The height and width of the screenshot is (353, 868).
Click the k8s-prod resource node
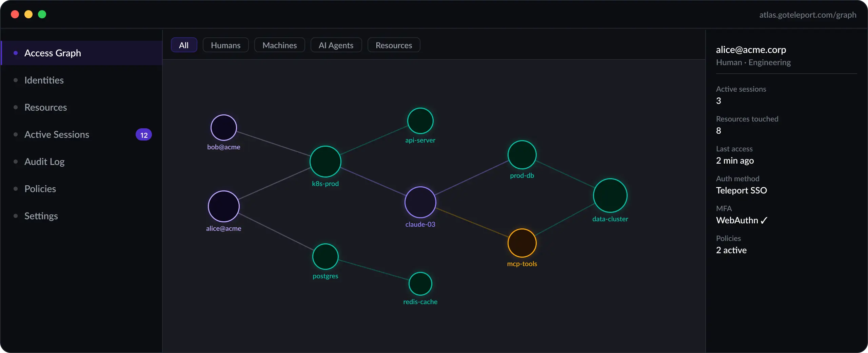[325, 161]
